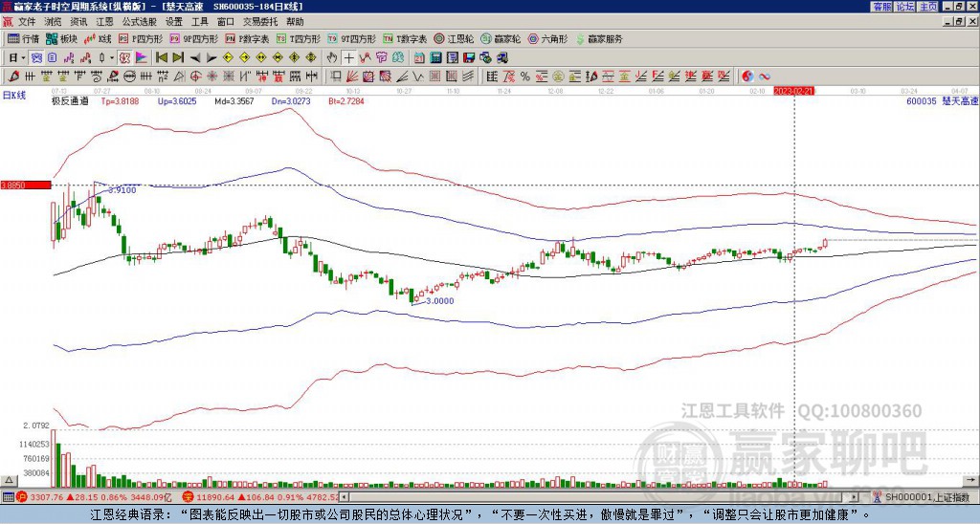This screenshot has width=980, height=524.
Task: Click the red pencil drawing icon
Action: (13, 76)
